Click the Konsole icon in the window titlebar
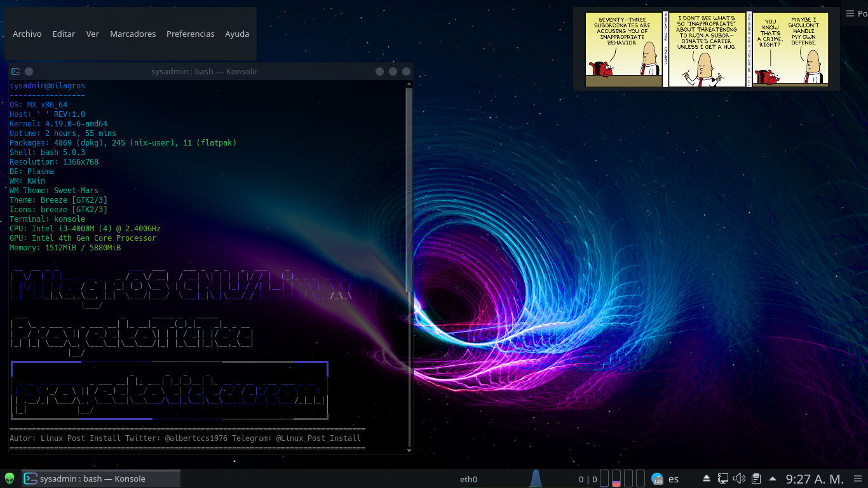868x488 pixels. [x=16, y=72]
